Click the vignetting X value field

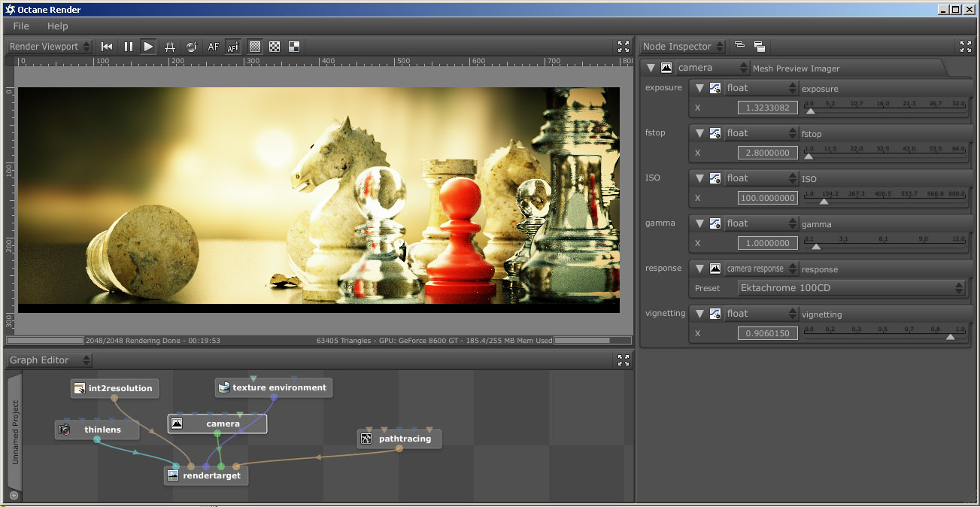click(768, 333)
